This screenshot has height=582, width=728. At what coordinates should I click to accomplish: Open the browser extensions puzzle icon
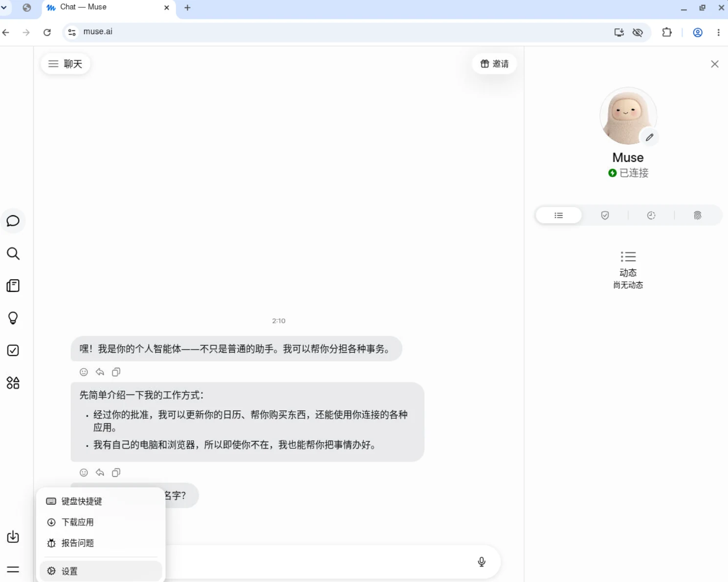click(x=667, y=32)
